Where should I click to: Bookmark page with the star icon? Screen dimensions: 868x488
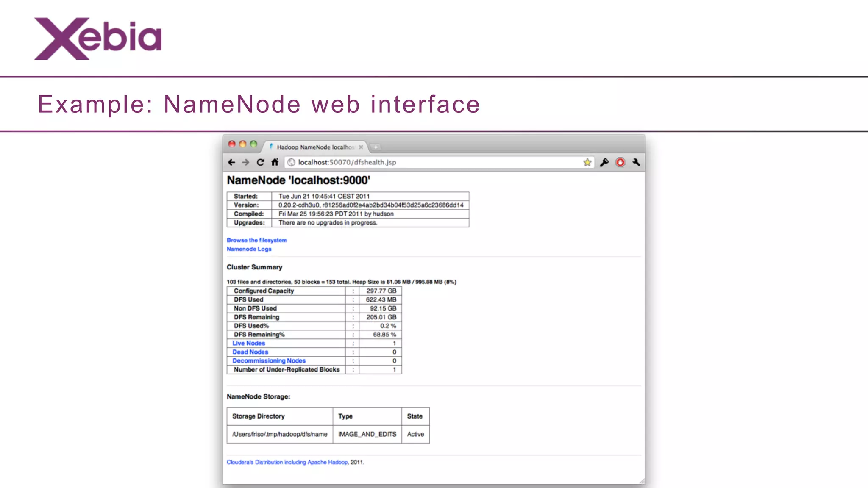pos(587,162)
